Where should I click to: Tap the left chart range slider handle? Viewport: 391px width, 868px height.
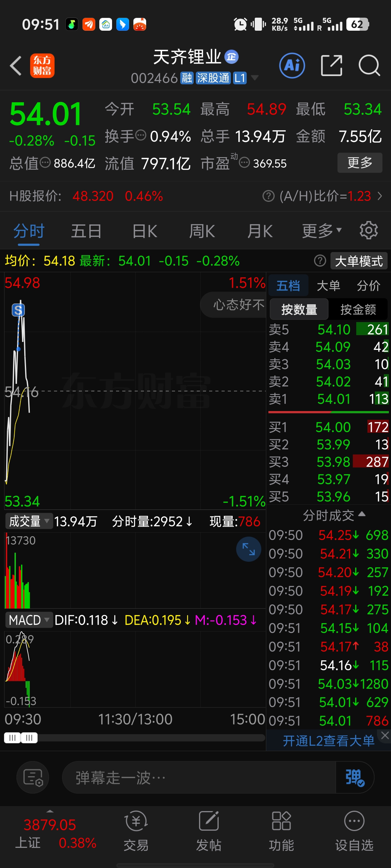click(12, 738)
